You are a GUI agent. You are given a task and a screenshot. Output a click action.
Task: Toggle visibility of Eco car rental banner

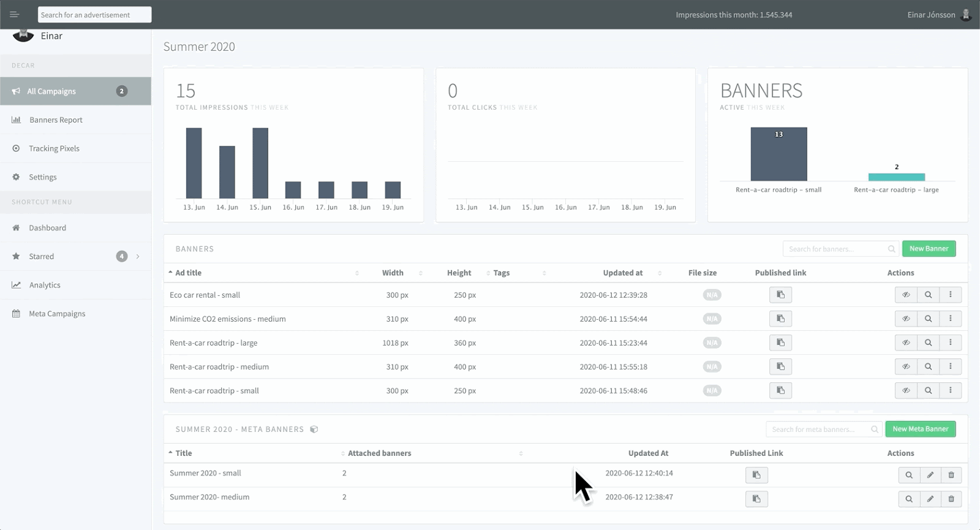[906, 295]
